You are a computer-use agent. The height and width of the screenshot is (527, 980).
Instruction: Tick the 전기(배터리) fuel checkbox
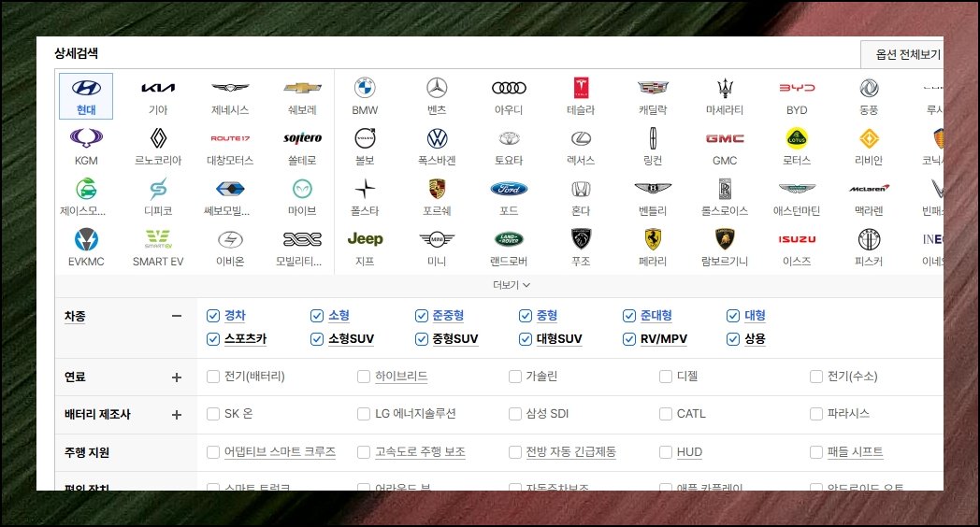coord(213,377)
